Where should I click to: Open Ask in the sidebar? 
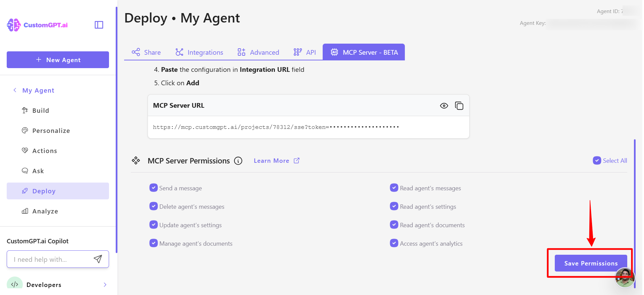[x=58, y=171]
